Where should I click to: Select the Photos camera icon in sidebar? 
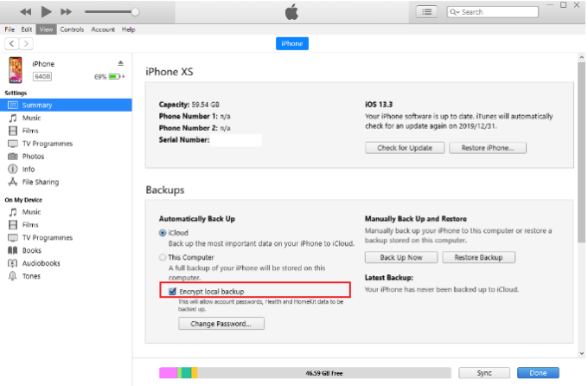(x=13, y=157)
